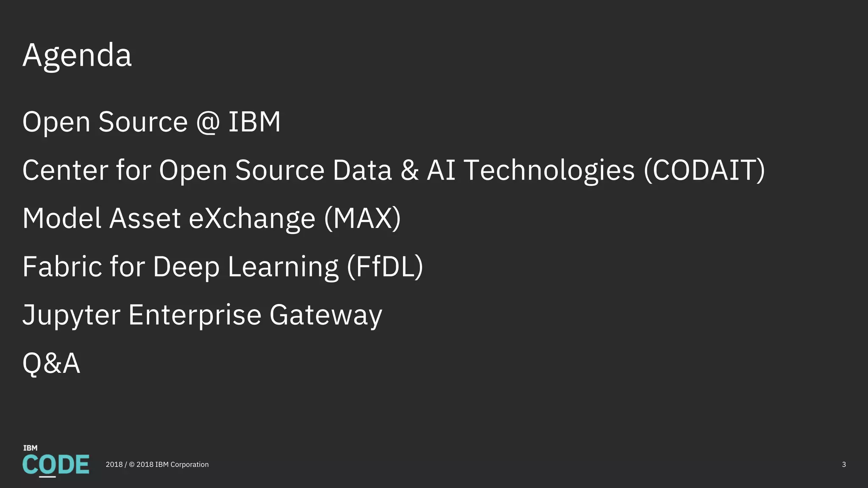Click the Jupyter Enterprise Gateway agenda item

pyautogui.click(x=202, y=315)
